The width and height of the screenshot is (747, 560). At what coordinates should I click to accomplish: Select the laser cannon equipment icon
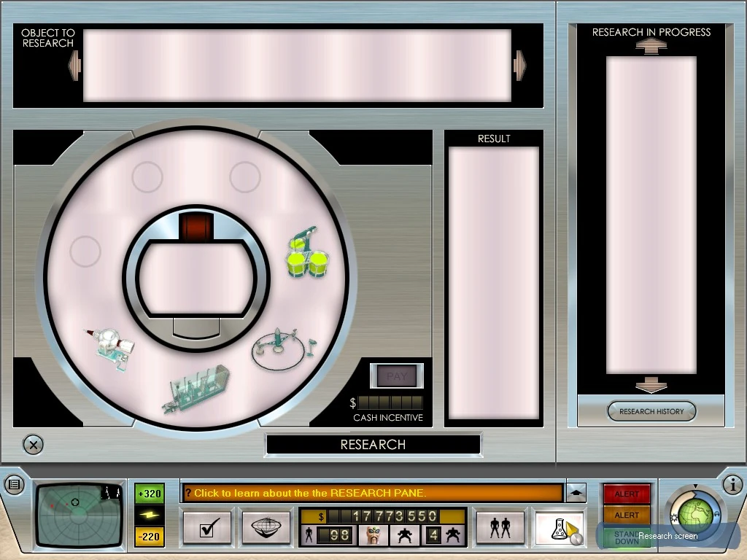click(x=111, y=348)
